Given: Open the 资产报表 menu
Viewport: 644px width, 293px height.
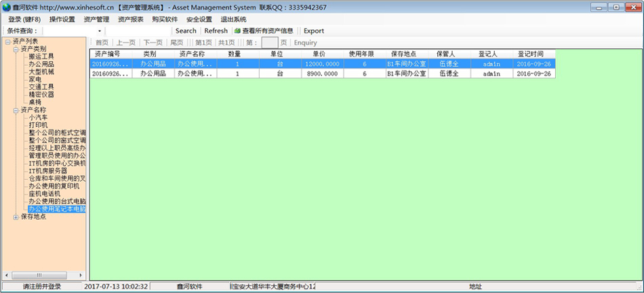Looking at the screenshot, I should tap(131, 19).
